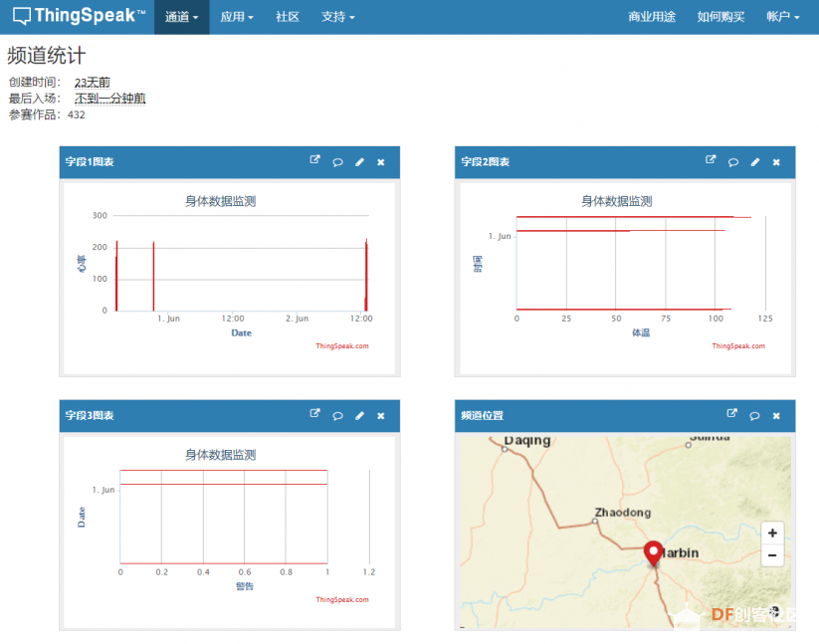The image size is (819, 644).
Task: Click the Date axis label in 字段1图表
Action: 241,333
